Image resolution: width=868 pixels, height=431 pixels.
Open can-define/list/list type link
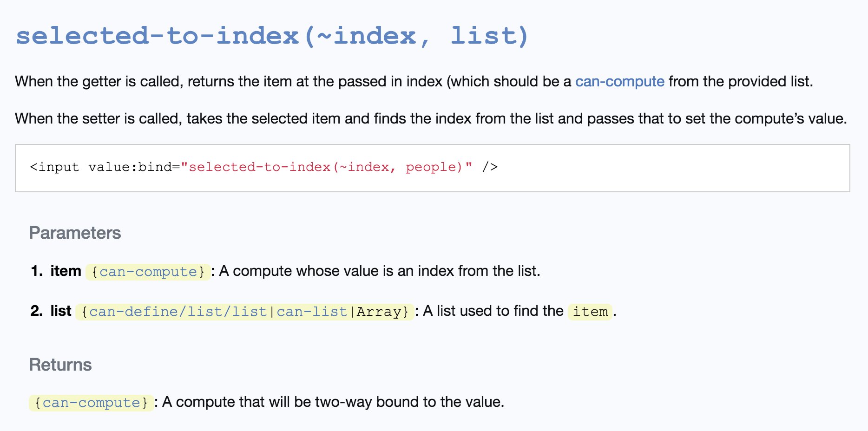(x=178, y=311)
